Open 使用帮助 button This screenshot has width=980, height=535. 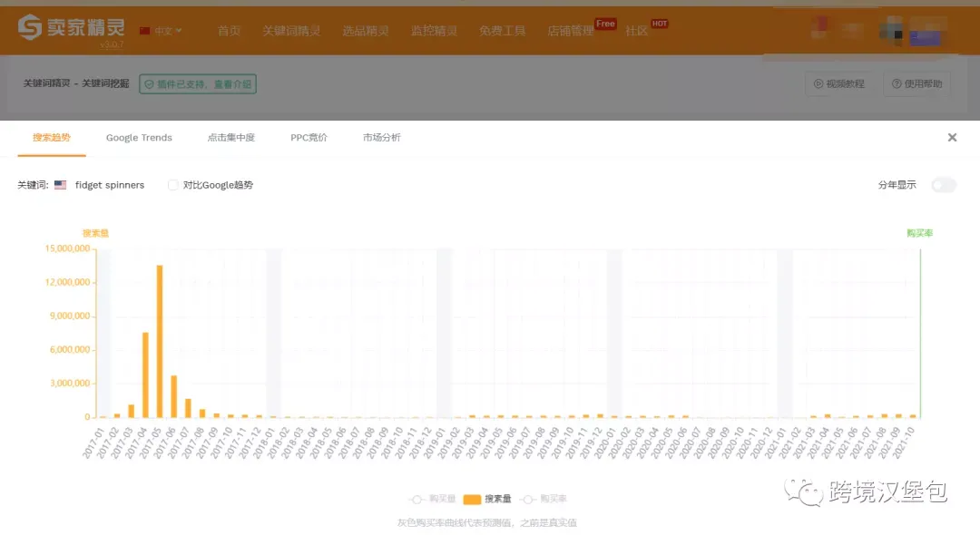(916, 83)
